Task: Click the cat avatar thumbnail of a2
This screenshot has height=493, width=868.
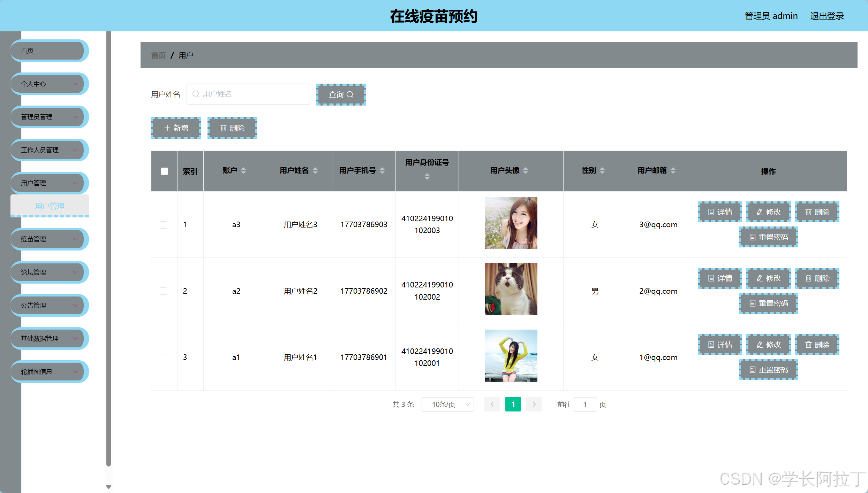Action: (511, 289)
